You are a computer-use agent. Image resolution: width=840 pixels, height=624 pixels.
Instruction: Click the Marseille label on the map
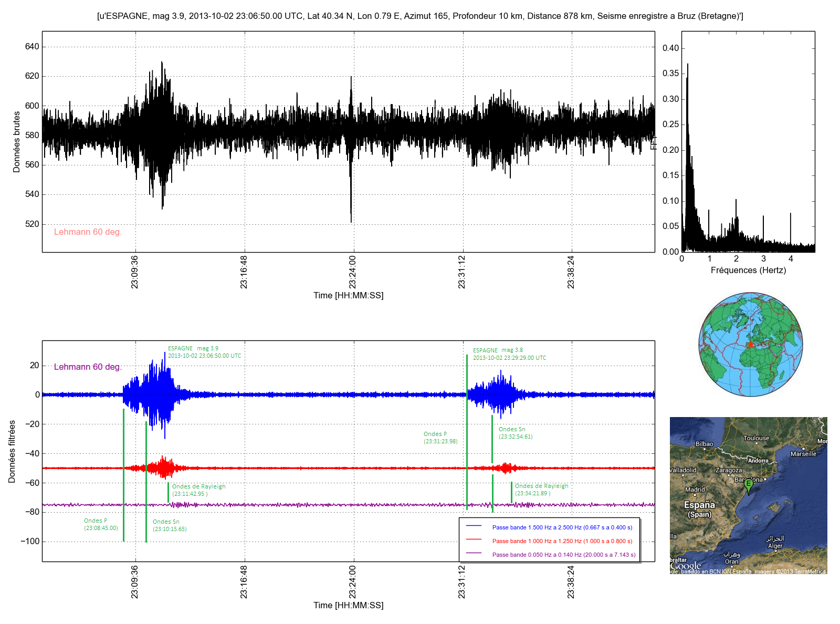(803, 454)
